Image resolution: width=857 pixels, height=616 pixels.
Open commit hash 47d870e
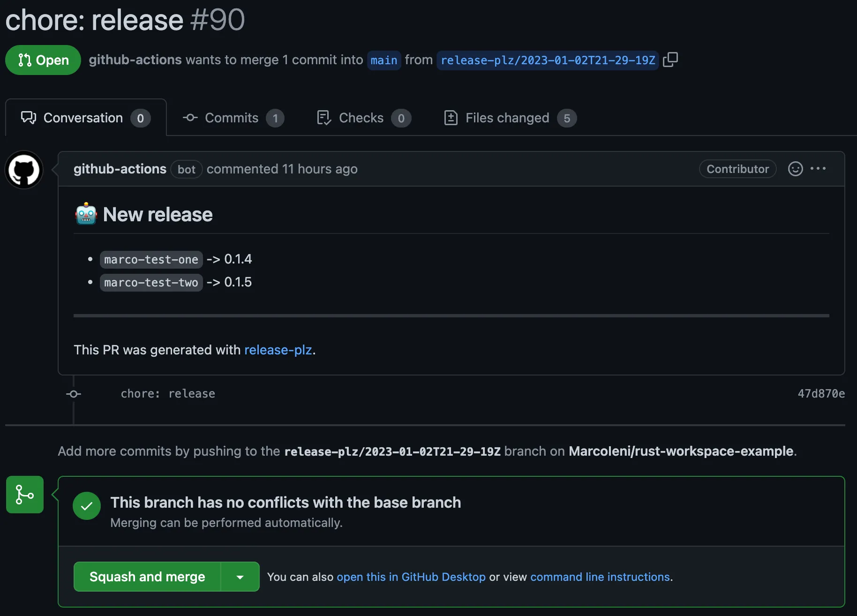821,394
